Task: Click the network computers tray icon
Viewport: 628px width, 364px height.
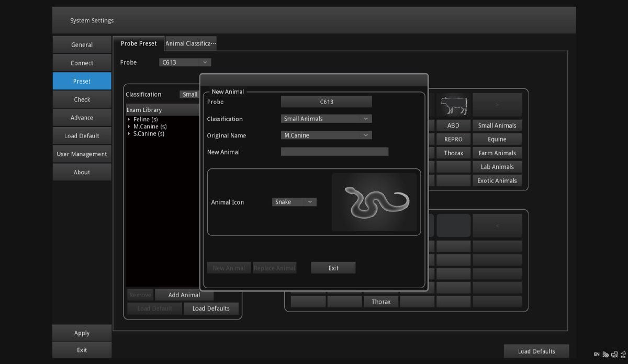Action: point(614,354)
